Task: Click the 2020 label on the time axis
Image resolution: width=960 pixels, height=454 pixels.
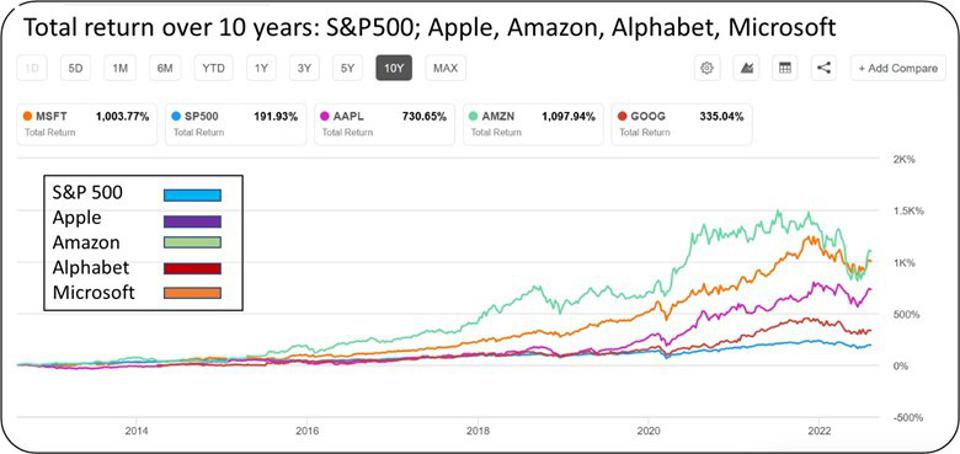Action: click(648, 431)
